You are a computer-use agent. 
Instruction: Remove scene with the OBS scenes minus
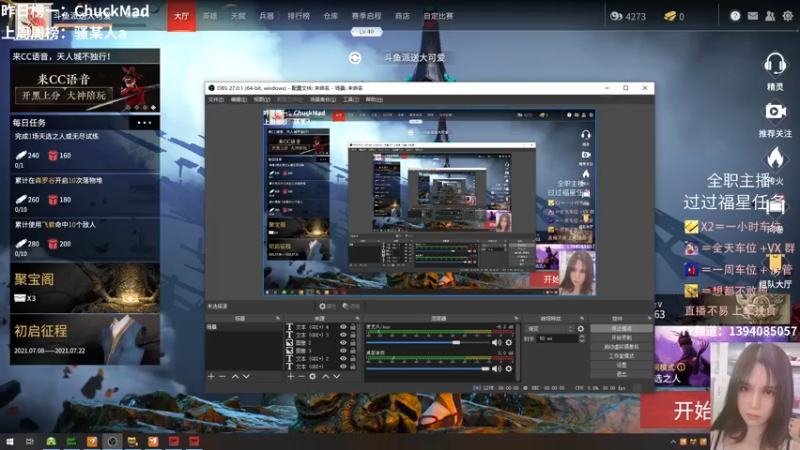point(222,376)
